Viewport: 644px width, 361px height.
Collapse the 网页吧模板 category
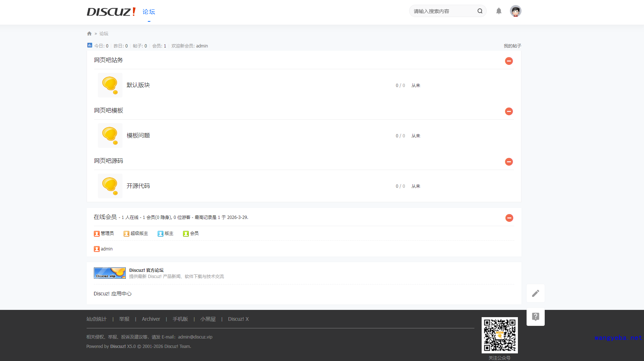[x=509, y=111]
